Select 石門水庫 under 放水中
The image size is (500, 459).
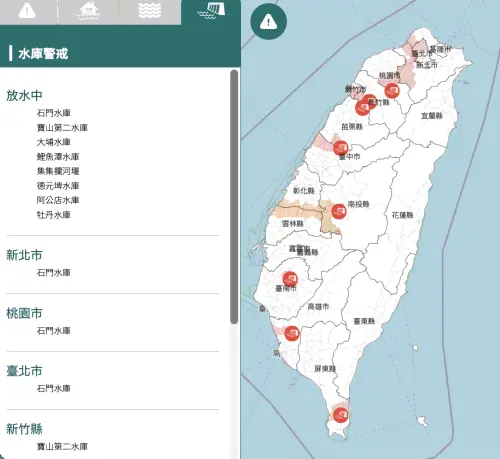pos(54,113)
